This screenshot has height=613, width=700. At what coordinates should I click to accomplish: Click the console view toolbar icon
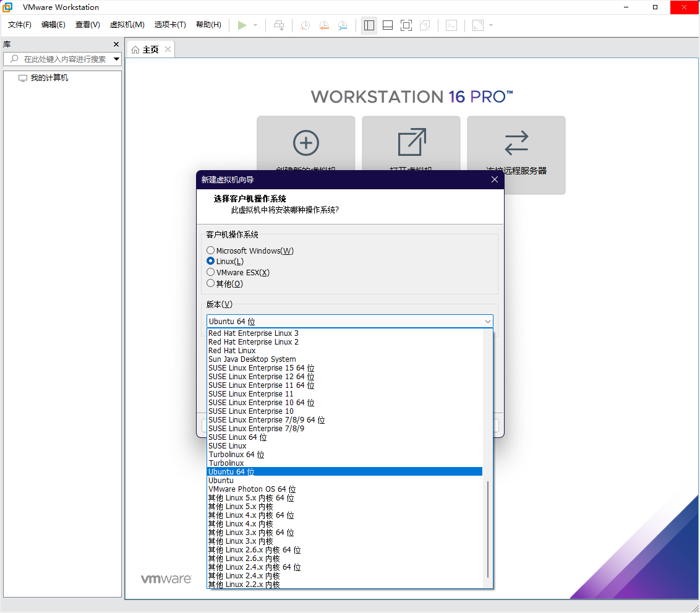pos(451,25)
